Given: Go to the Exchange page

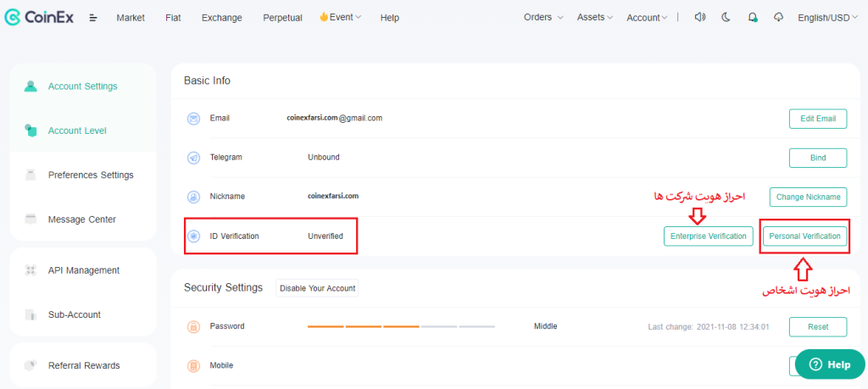Looking at the screenshot, I should tap(222, 18).
